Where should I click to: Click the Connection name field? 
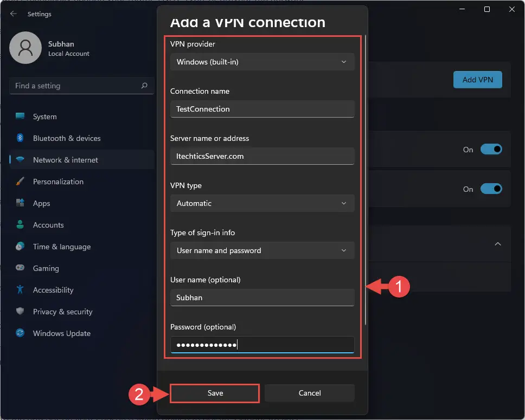coord(262,109)
